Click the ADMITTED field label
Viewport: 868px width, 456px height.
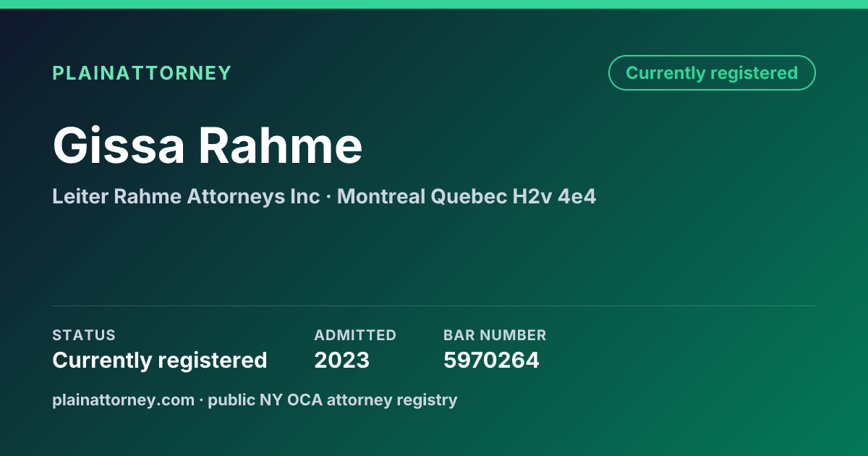[355, 335]
